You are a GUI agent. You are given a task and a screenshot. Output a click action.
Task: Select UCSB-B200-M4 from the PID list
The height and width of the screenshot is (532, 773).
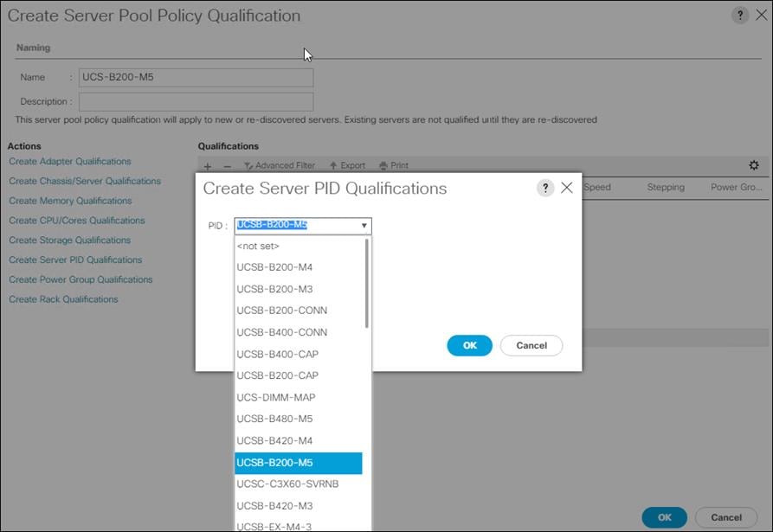tap(273, 267)
